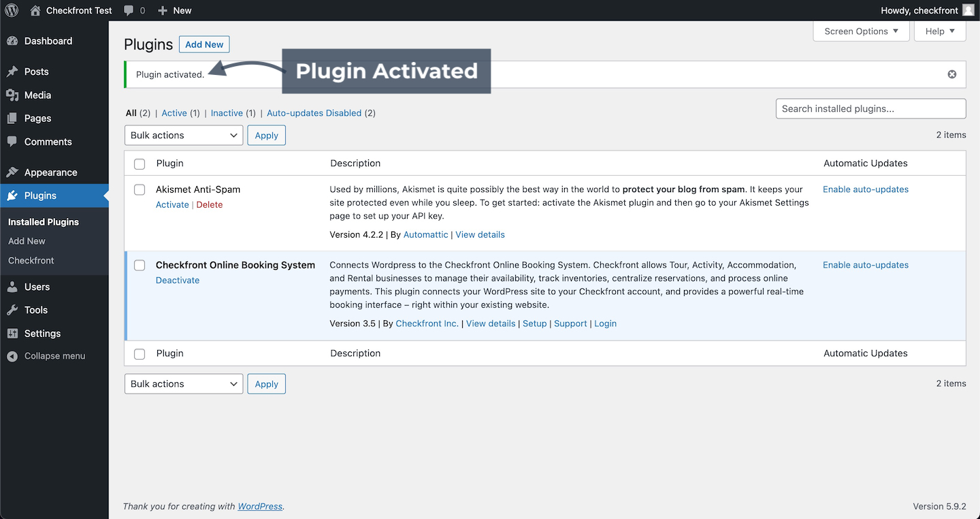980x519 pixels.
Task: Open the checkfront user avatar
Action: [968, 10]
